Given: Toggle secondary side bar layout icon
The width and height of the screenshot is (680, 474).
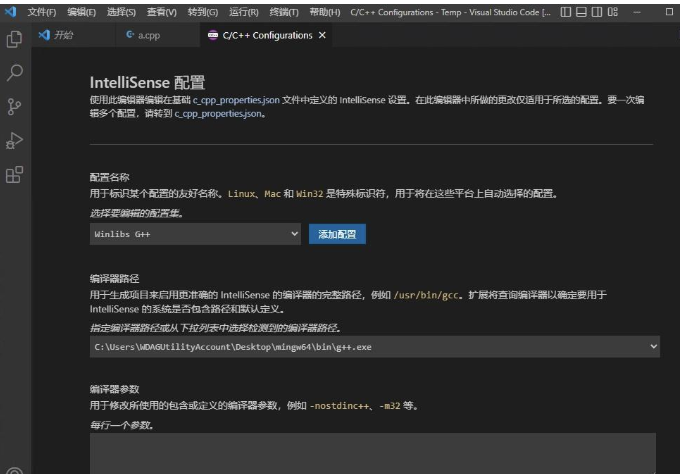Looking at the screenshot, I should tap(597, 12).
